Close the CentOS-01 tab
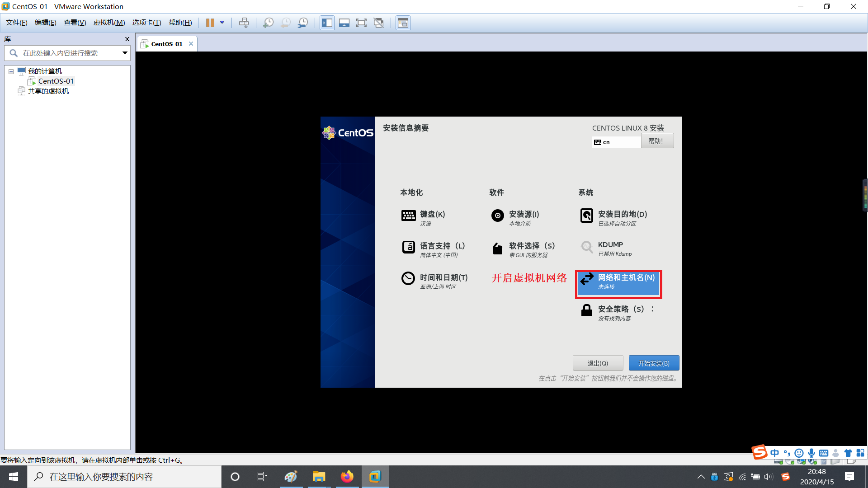The width and height of the screenshot is (868, 488). pyautogui.click(x=191, y=44)
